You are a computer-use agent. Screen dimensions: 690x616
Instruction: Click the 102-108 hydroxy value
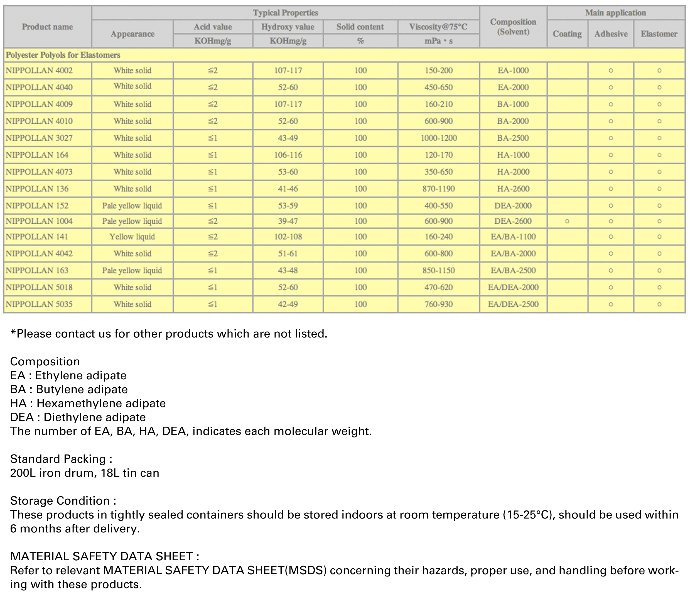click(288, 237)
